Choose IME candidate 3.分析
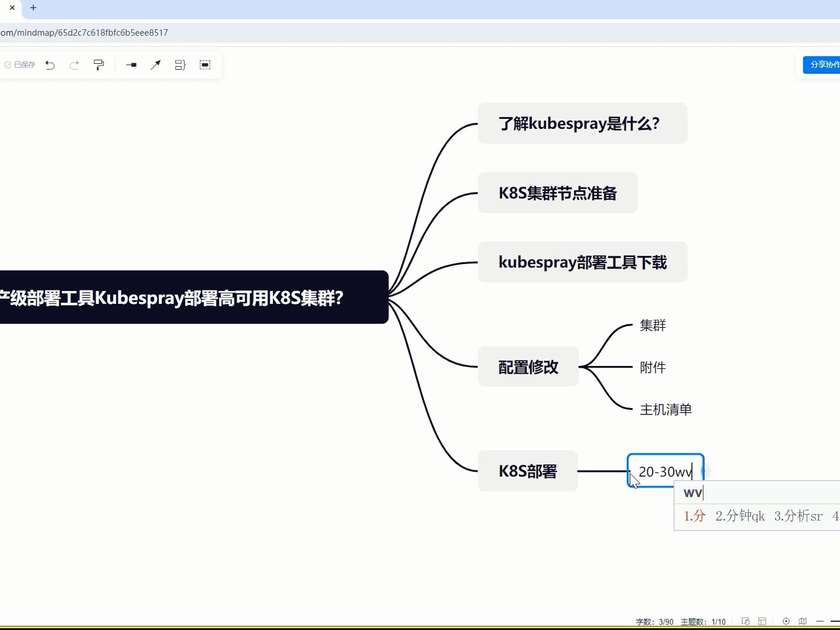Viewport: 840px width, 630px height. pyautogui.click(x=798, y=516)
